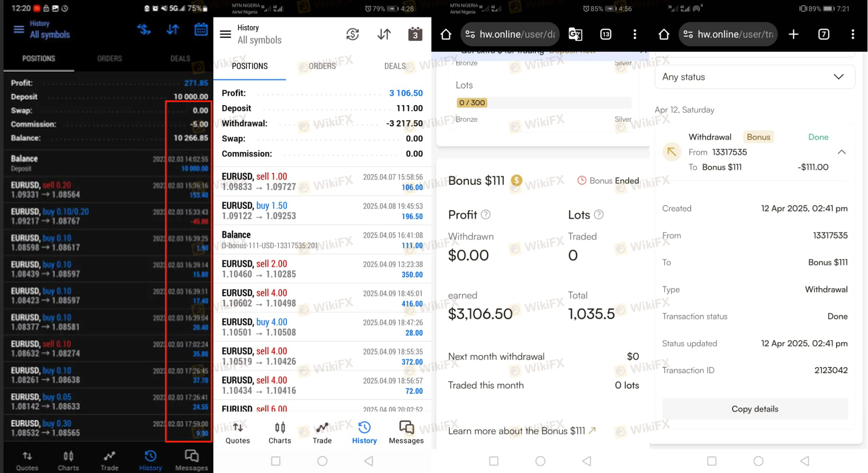Open a new tab with the plus icon

point(793,34)
